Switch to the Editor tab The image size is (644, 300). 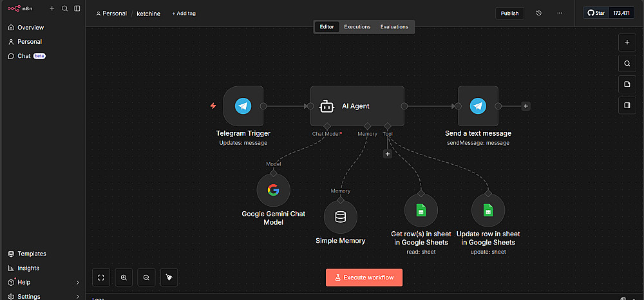pyautogui.click(x=327, y=26)
